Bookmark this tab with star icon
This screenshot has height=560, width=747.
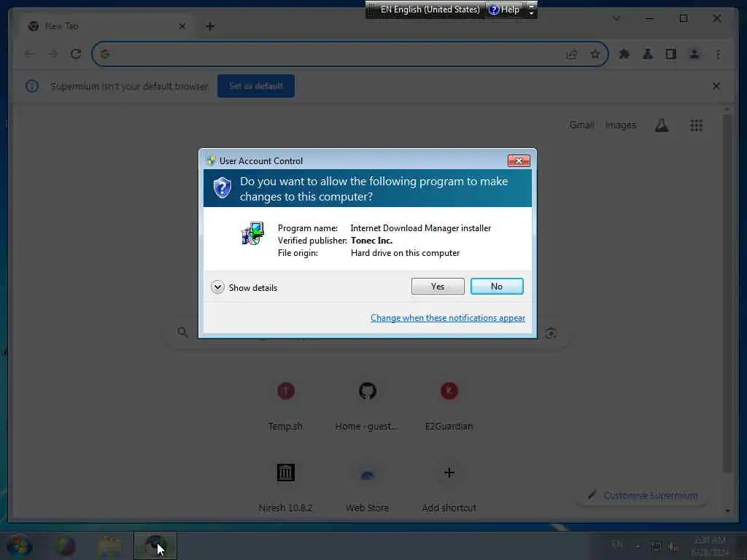[x=595, y=54]
